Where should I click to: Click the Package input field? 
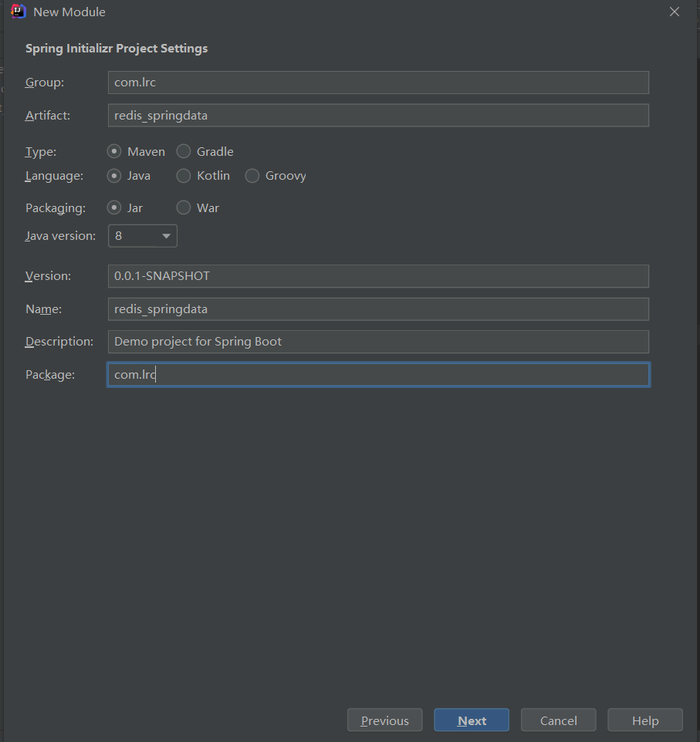pos(378,375)
